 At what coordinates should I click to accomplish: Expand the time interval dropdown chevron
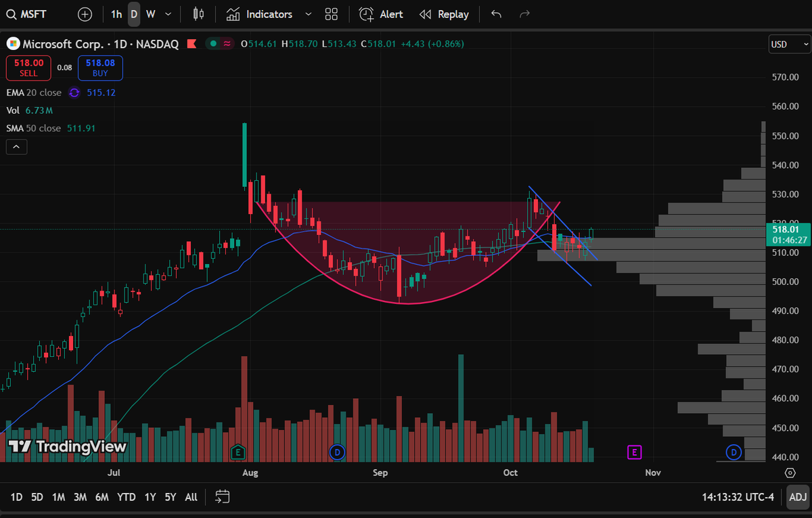click(x=168, y=14)
